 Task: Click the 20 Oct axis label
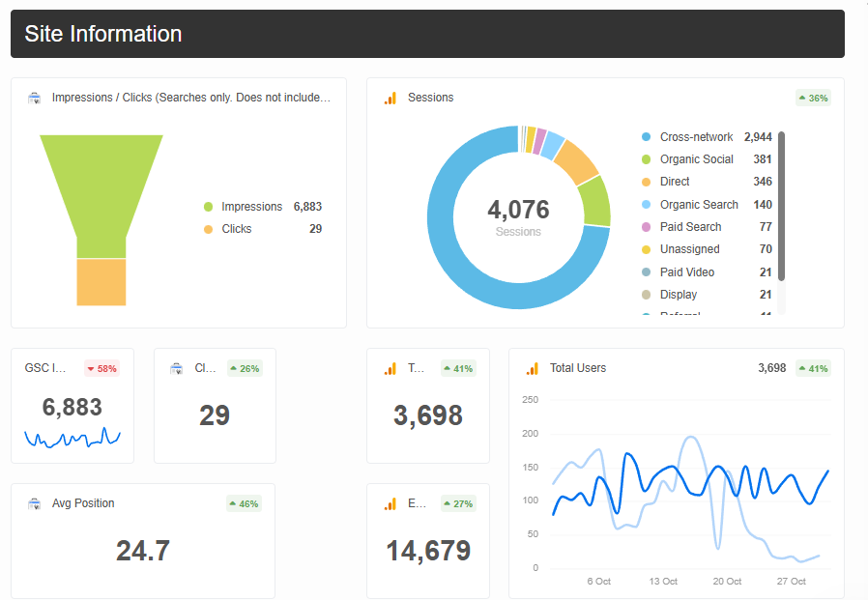[727, 582]
